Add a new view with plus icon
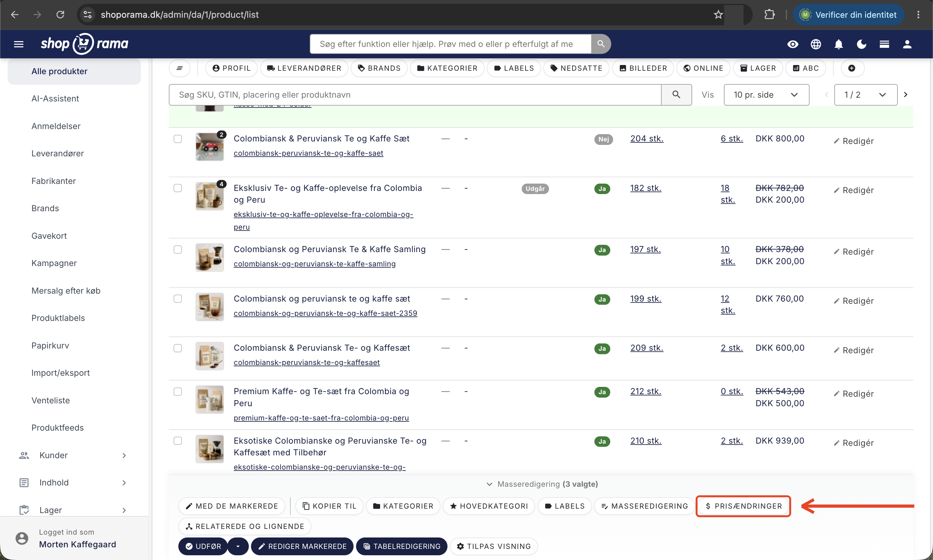The height and width of the screenshot is (560, 933). [x=851, y=68]
